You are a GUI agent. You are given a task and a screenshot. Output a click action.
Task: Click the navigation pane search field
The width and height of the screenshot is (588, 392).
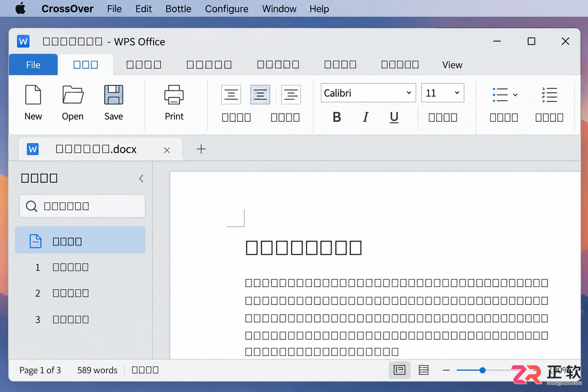point(82,206)
